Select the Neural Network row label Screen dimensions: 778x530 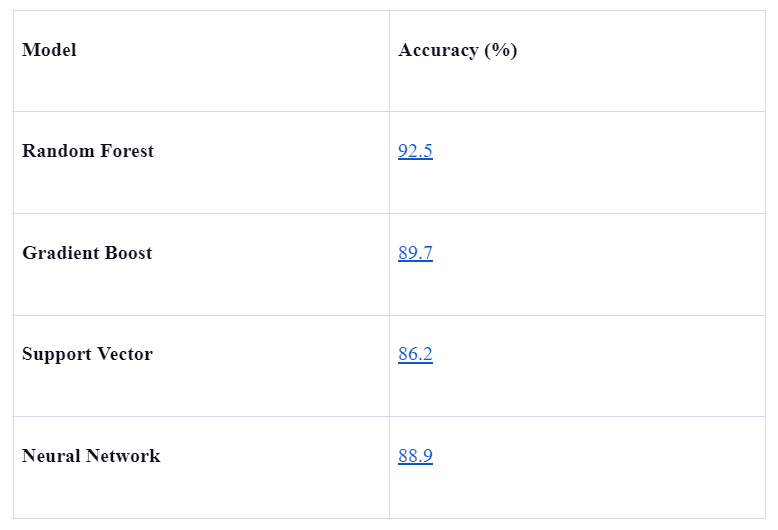(x=91, y=456)
